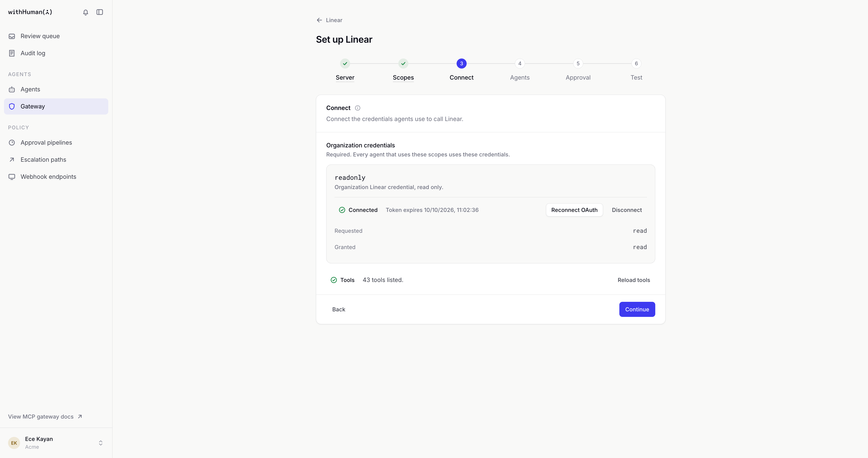Screen dimensions: 868x458
Task: Click the Continue button
Action: pyautogui.click(x=637, y=310)
